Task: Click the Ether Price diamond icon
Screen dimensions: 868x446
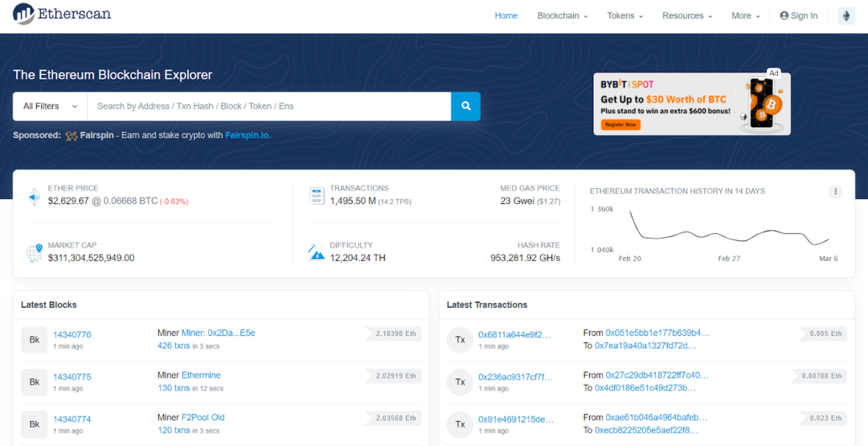Action: [x=35, y=196]
